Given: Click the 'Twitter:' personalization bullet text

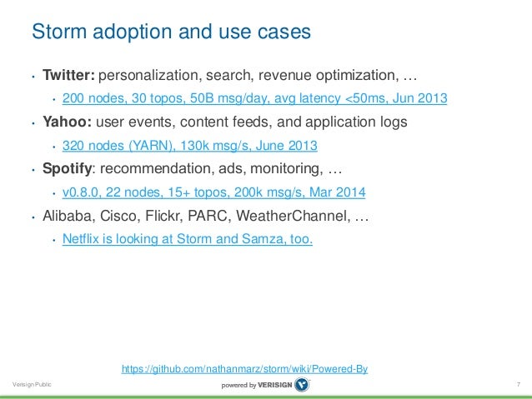Looking at the screenshot, I should [x=229, y=75].
